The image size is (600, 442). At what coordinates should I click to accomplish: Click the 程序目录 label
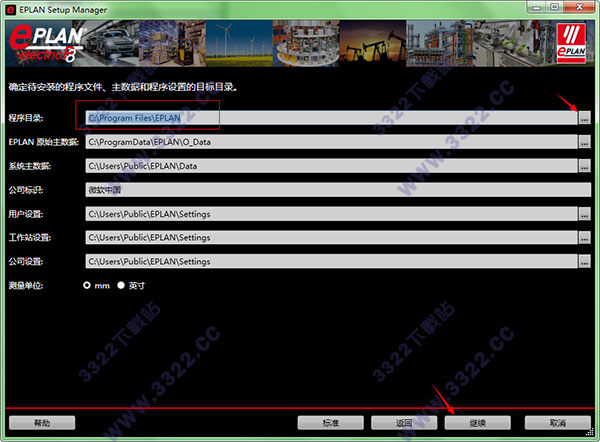point(26,118)
